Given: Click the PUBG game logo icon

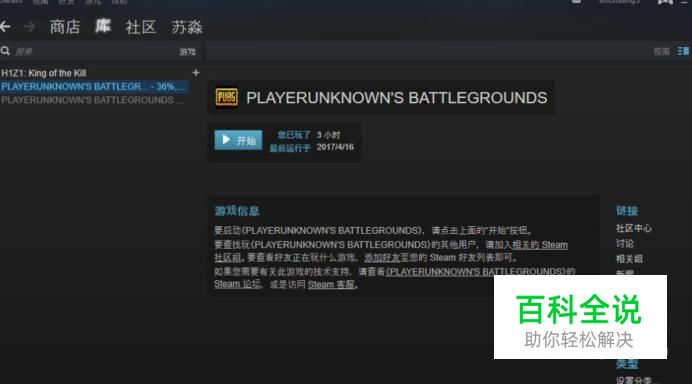Looking at the screenshot, I should click(x=226, y=97).
